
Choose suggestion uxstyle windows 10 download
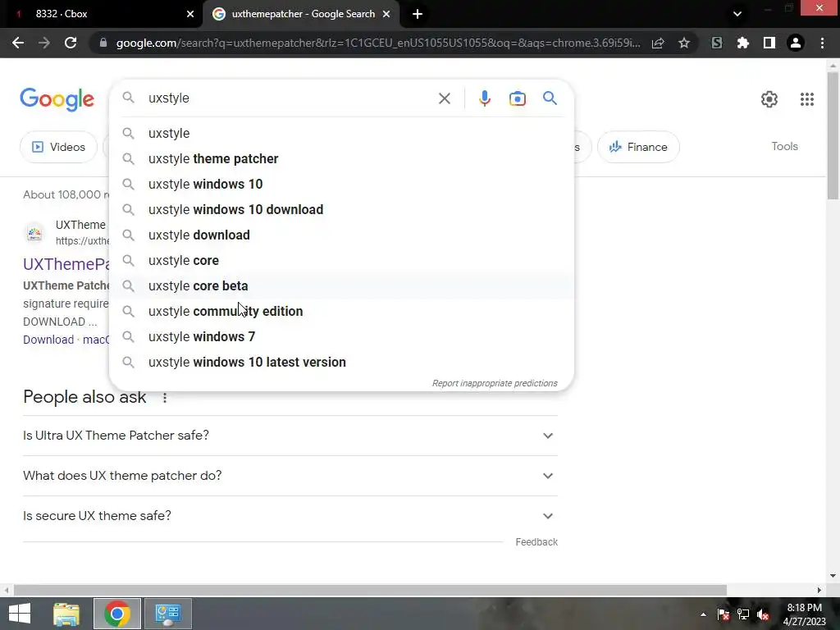341,209
